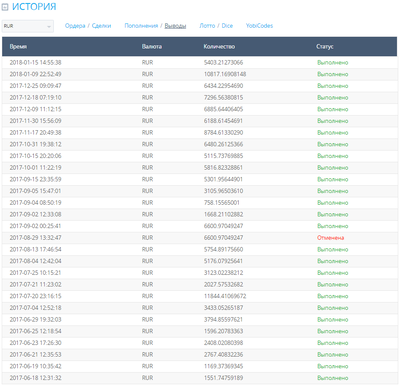Click RUR currency cell in 2017-06-19 row
The width and height of the screenshot is (400, 386).
[147, 366]
